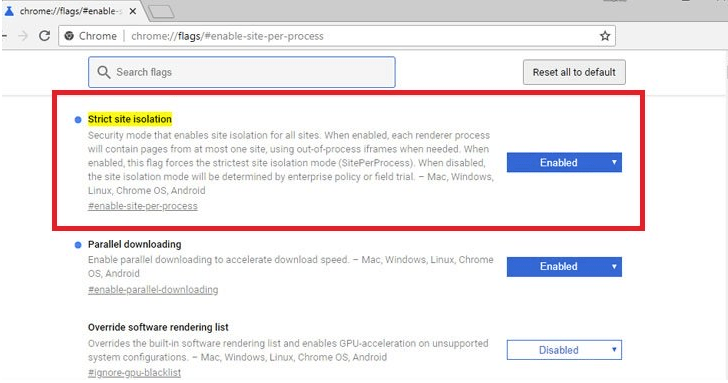Open the Override software rendering Disabled dropdown
This screenshot has width=728, height=383.
[x=564, y=350]
